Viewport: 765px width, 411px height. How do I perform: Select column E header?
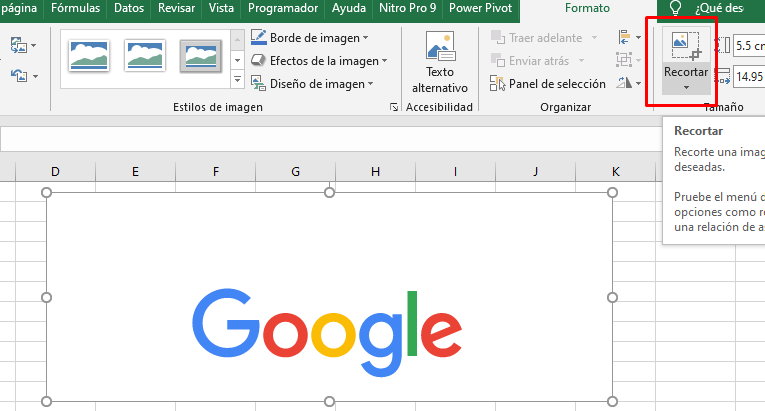click(x=135, y=171)
